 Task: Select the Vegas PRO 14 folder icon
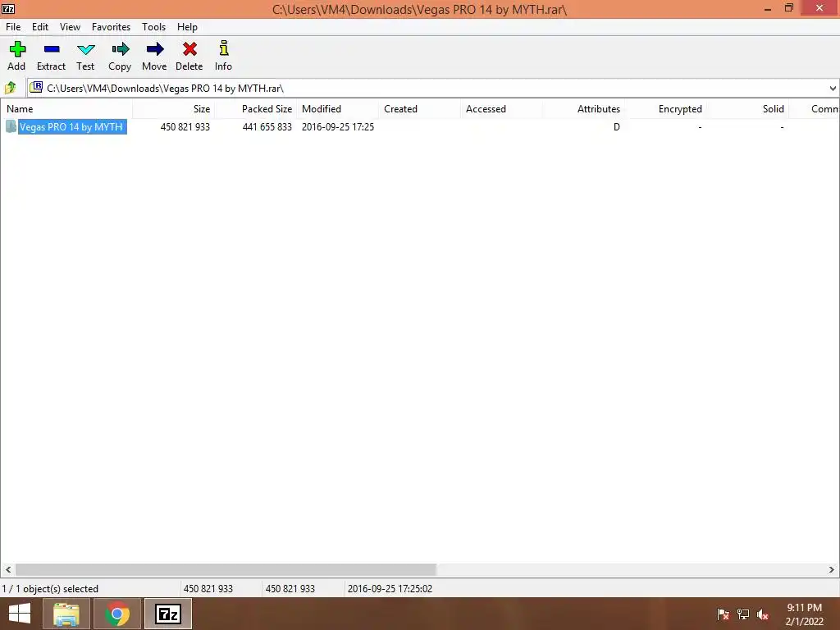11,126
